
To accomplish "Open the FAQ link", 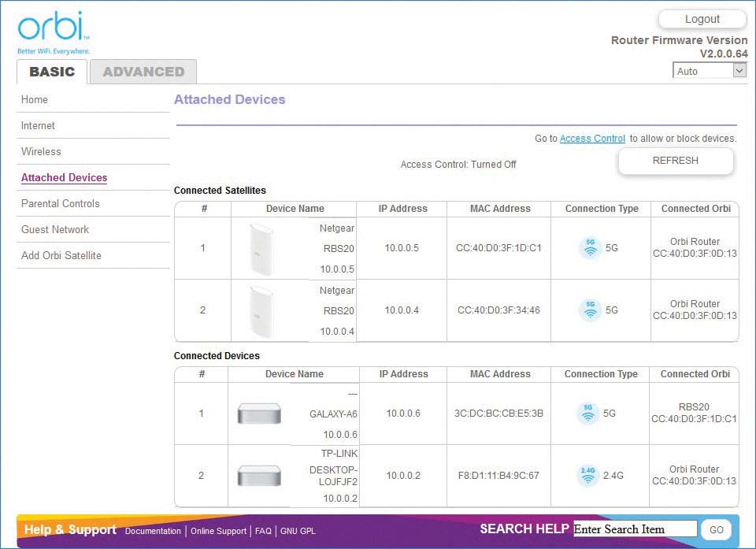I will coord(263,531).
